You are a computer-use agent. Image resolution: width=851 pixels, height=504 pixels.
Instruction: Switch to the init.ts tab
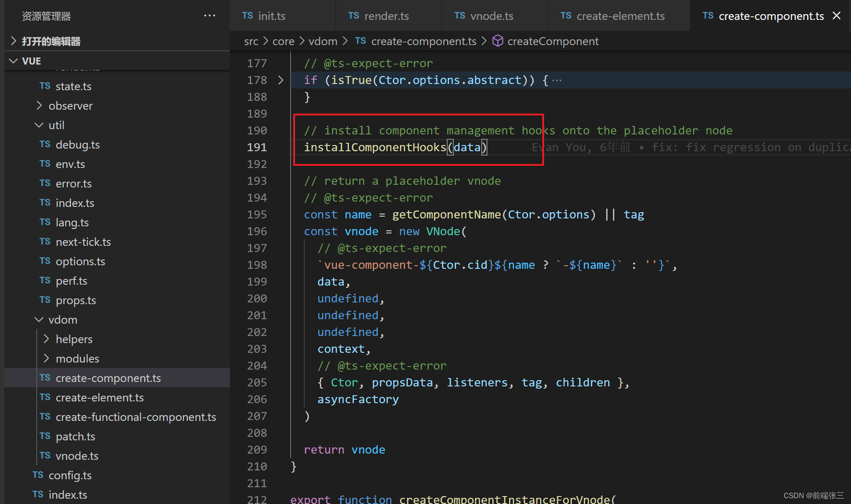(283, 16)
